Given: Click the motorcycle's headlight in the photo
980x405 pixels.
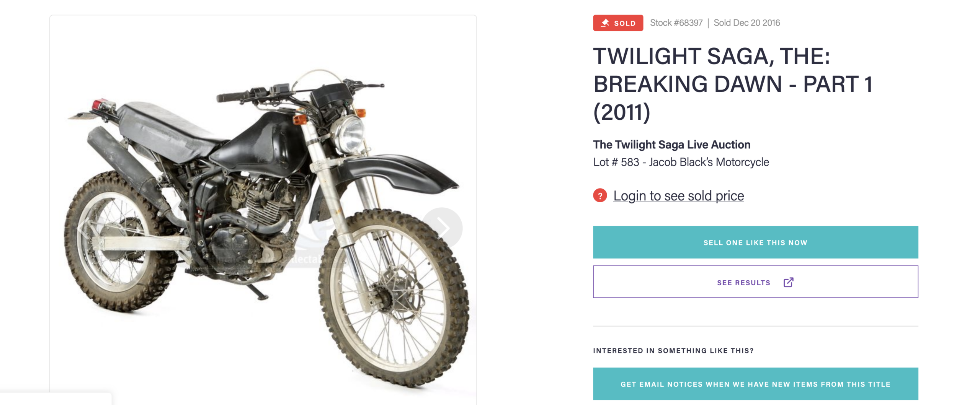Looking at the screenshot, I should point(349,134).
